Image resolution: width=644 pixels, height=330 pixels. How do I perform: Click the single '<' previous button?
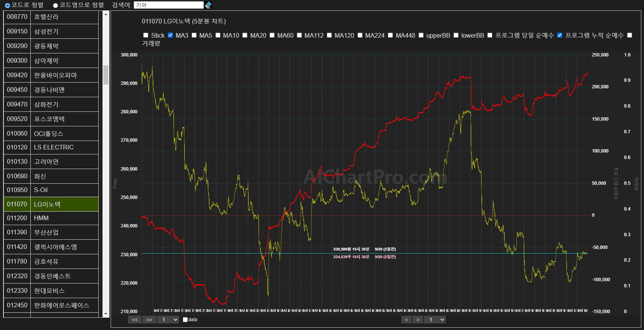(407, 320)
